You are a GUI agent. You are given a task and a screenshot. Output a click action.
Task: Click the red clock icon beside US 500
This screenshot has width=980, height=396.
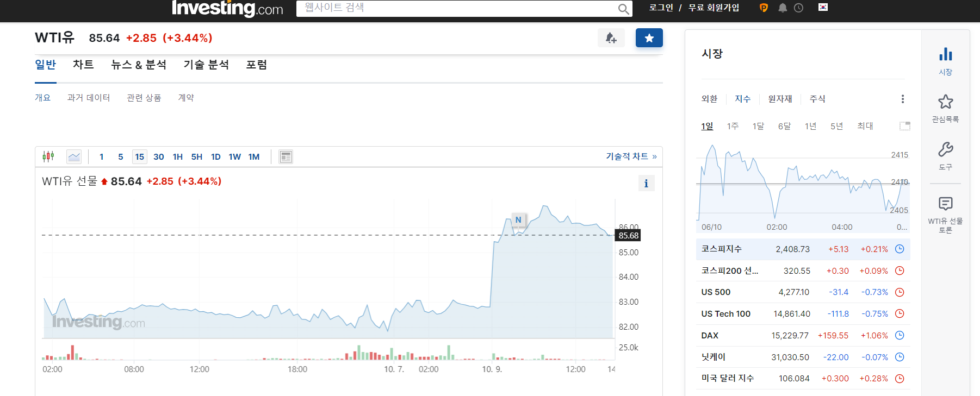coord(900,292)
